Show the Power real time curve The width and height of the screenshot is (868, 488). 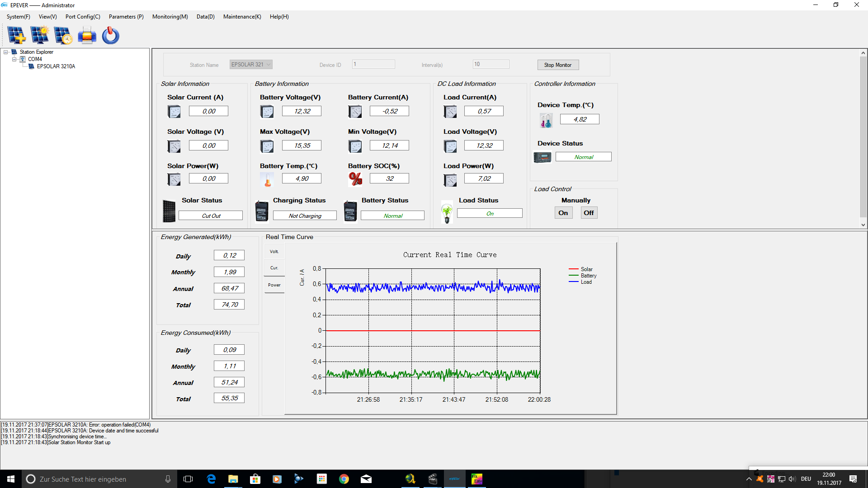tap(274, 285)
